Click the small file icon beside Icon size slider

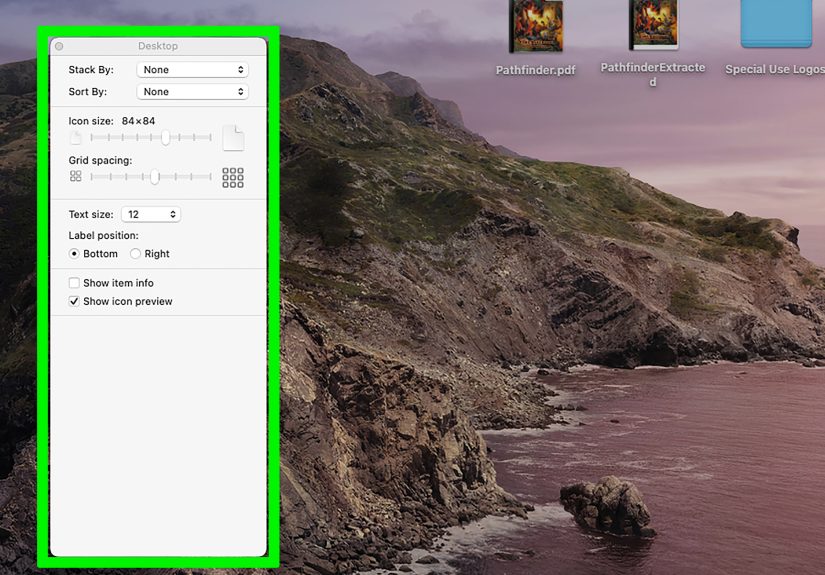76,138
